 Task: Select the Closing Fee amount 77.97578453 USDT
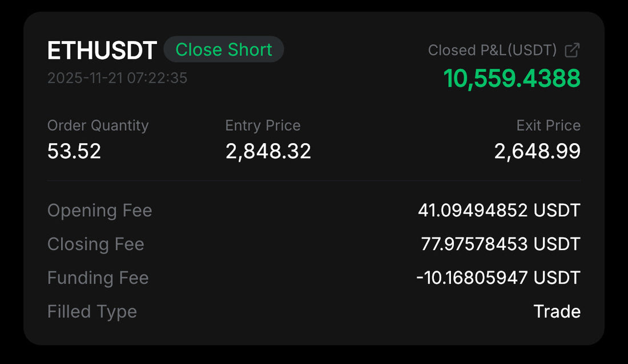click(x=500, y=244)
